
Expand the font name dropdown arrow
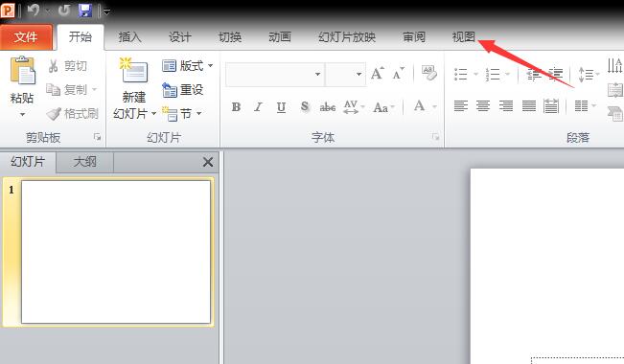tap(317, 75)
